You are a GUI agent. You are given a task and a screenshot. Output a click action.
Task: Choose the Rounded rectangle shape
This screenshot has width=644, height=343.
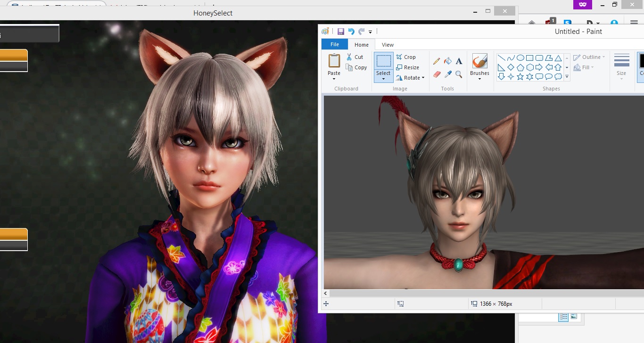point(539,58)
